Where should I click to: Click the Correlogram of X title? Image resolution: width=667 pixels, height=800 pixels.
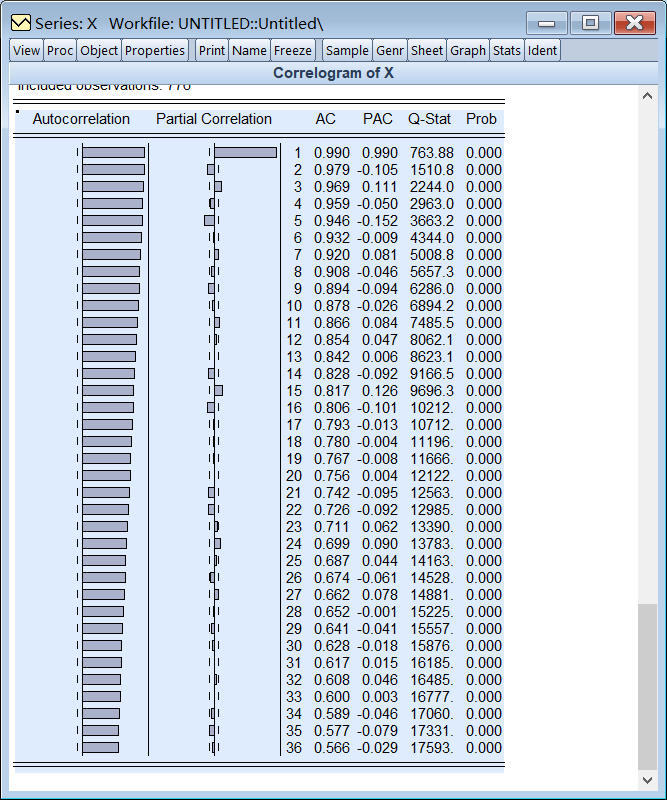[333, 73]
